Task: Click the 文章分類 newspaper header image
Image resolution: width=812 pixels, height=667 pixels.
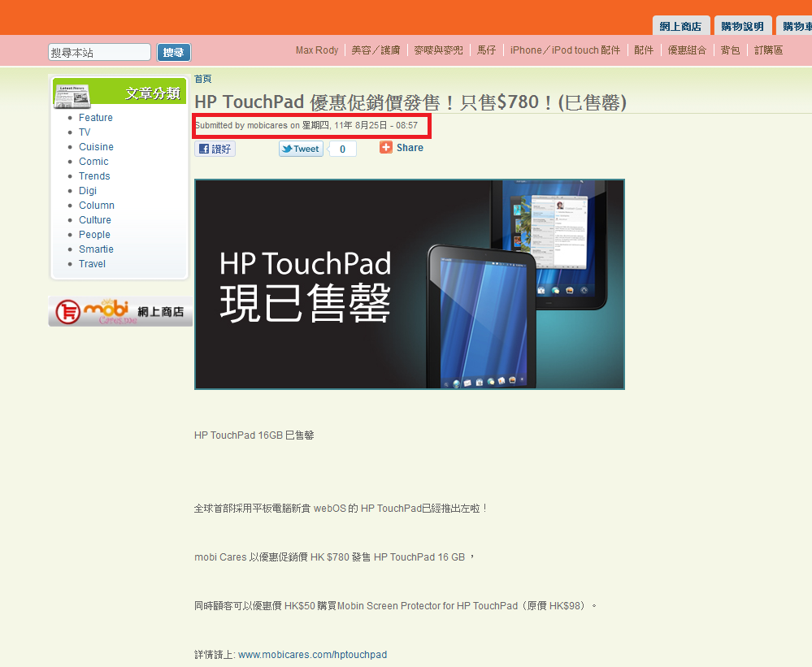Action: click(119, 93)
